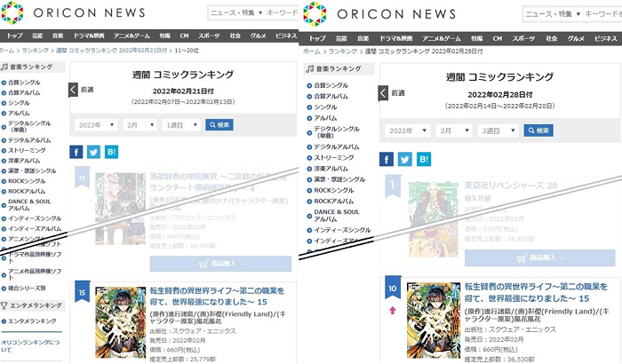Viewport: 622px width, 364px height.
Task: Open ROCKアルバム on Feb 28 sidebar
Action: click(x=334, y=201)
